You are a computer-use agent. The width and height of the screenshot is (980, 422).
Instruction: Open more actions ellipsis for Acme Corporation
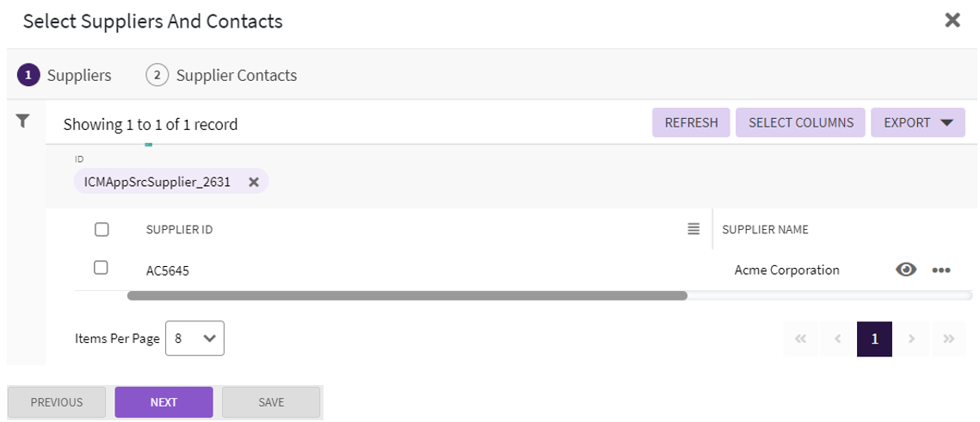point(941,270)
